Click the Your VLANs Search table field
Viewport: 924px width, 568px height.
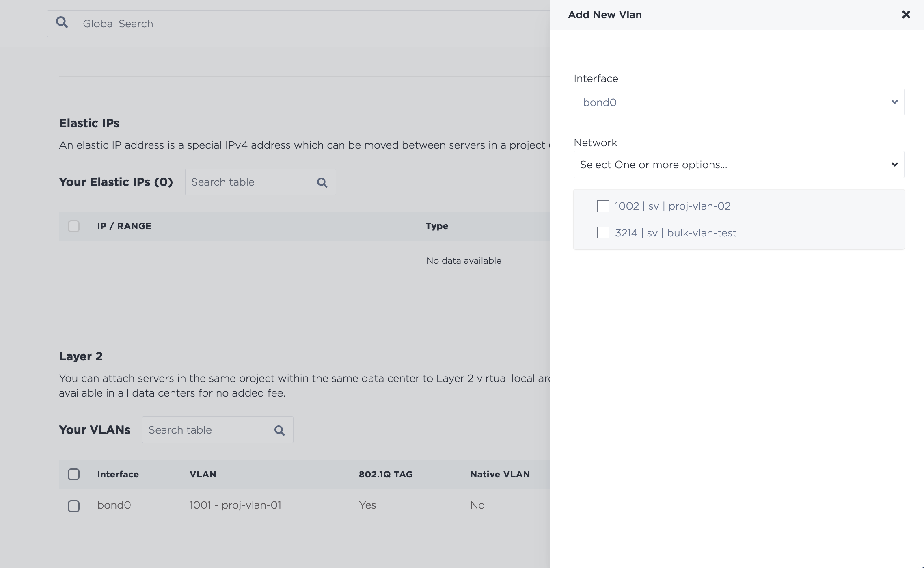[218, 430]
